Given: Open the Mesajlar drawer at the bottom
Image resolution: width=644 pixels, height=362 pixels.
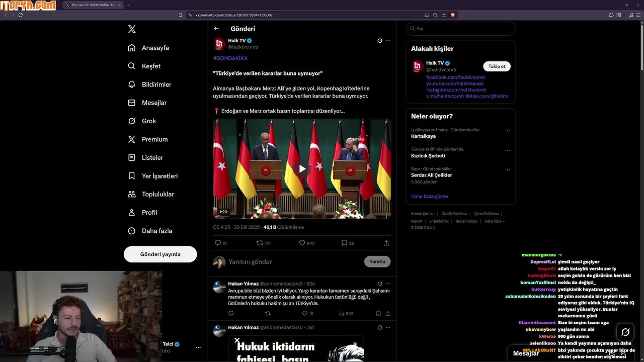Looking at the screenshot, I should (526, 353).
